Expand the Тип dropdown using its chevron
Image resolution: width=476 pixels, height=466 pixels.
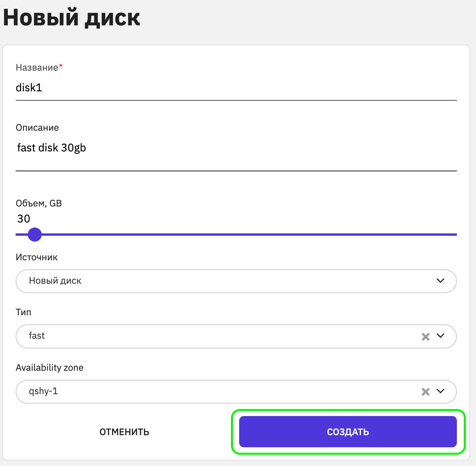440,336
